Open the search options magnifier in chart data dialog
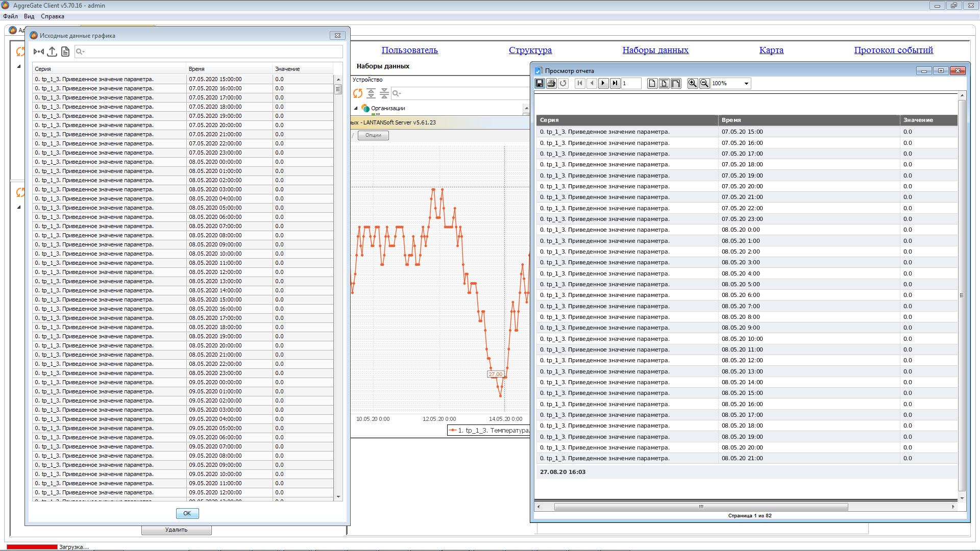The width and height of the screenshot is (980, 551). [80, 52]
